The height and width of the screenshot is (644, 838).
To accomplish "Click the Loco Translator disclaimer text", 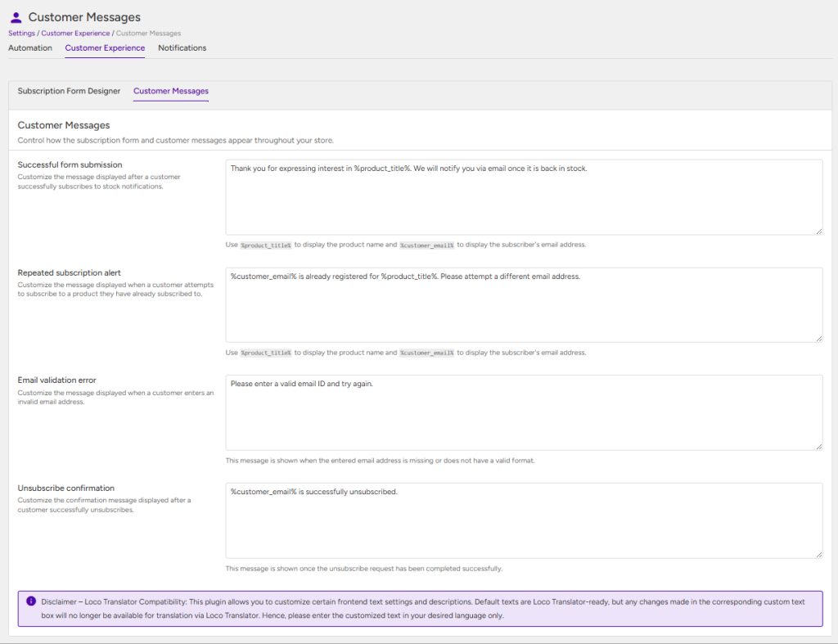I will pyautogui.click(x=423, y=609).
